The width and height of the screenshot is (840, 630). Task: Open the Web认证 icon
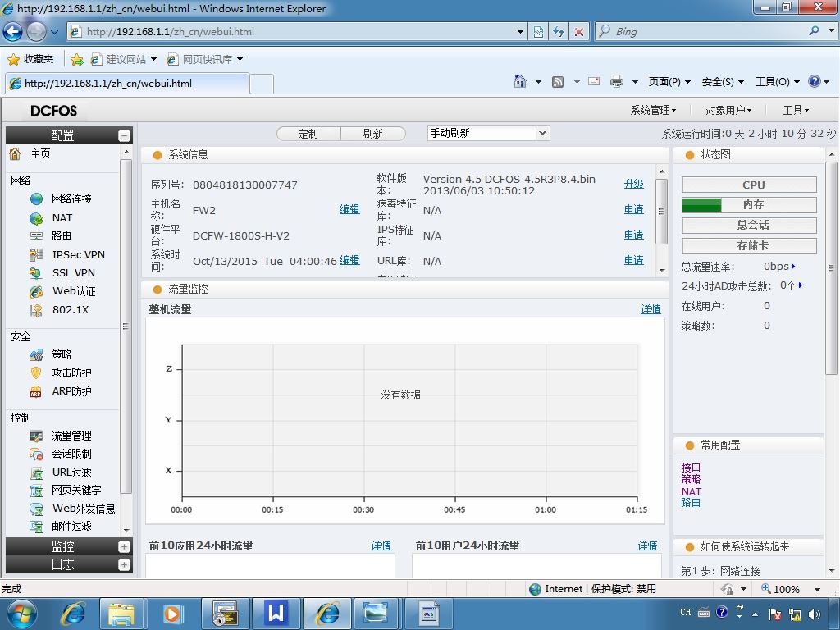(x=36, y=291)
